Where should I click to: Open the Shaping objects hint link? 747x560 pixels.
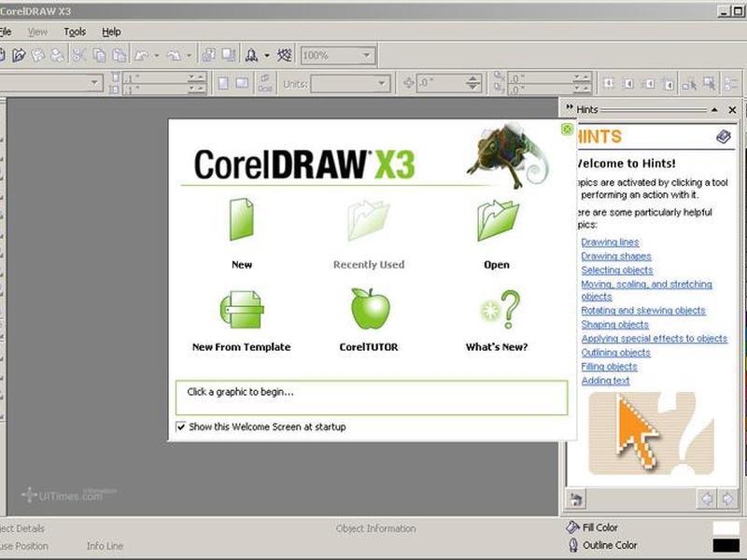click(x=614, y=324)
